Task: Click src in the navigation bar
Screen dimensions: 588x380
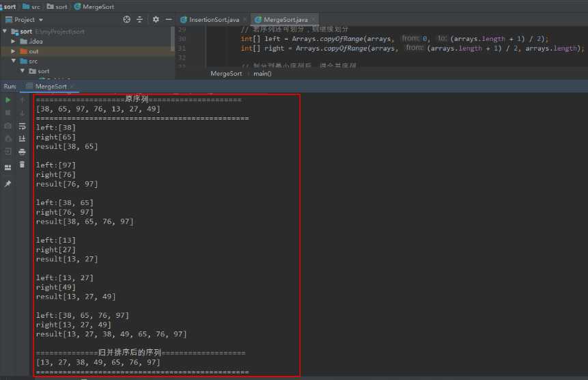Action: point(33,6)
